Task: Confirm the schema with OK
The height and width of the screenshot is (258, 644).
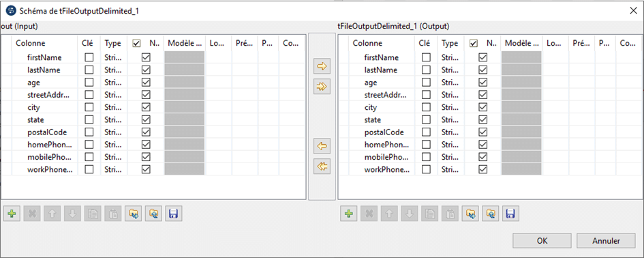Action: tap(542, 241)
